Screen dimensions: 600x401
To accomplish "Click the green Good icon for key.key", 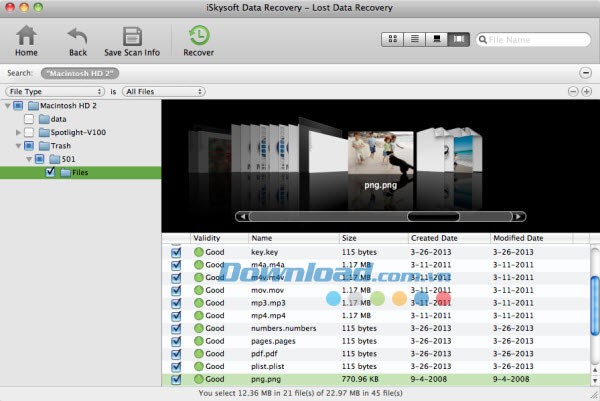I will 199,252.
